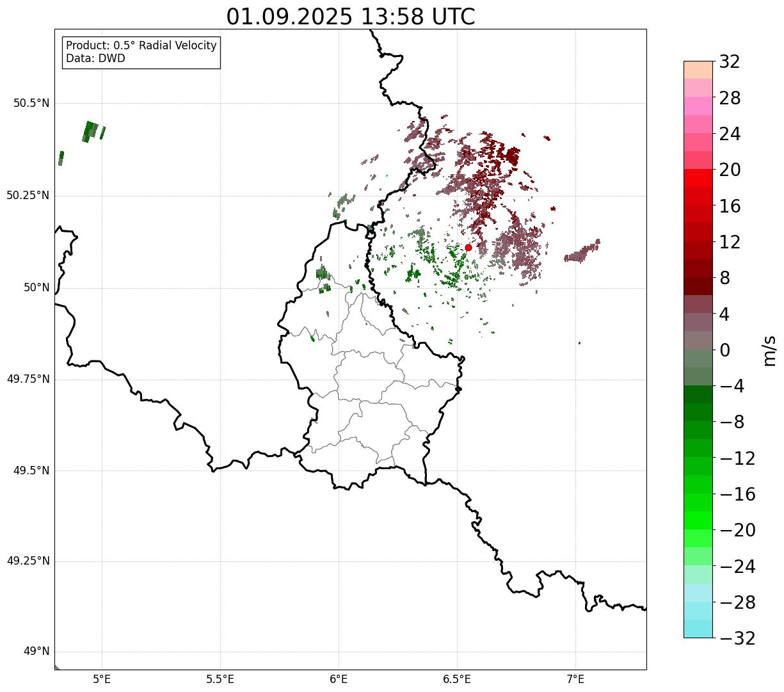
Task: Click the latitude label "50°N"
Action: pyautogui.click(x=36, y=288)
